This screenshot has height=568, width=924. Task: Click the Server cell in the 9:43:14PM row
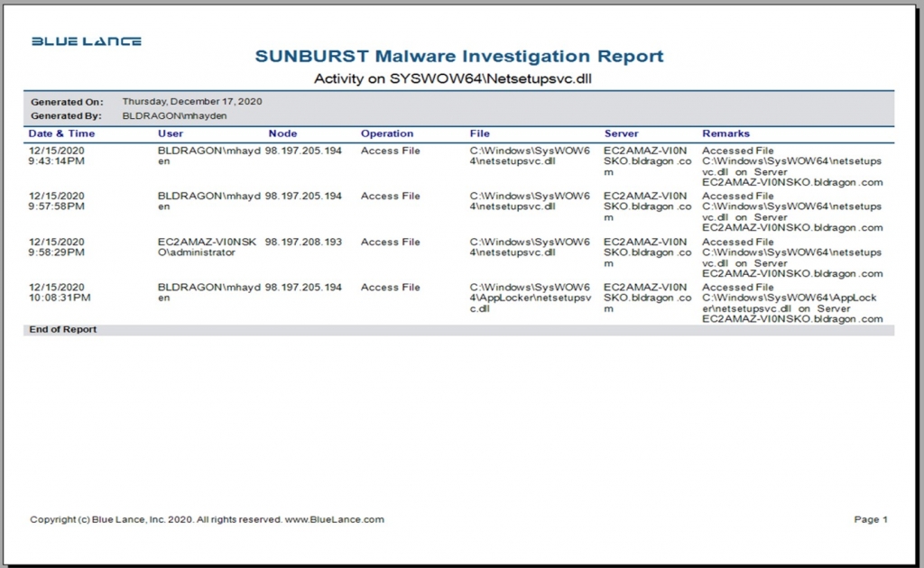[x=648, y=161]
